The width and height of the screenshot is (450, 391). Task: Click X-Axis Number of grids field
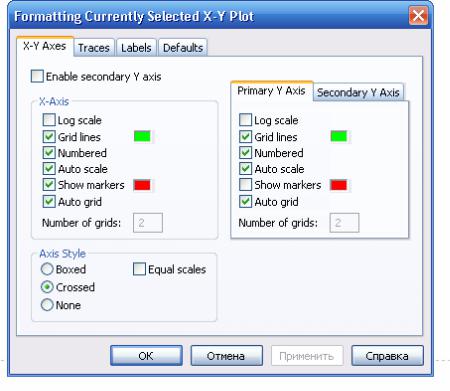(x=148, y=223)
